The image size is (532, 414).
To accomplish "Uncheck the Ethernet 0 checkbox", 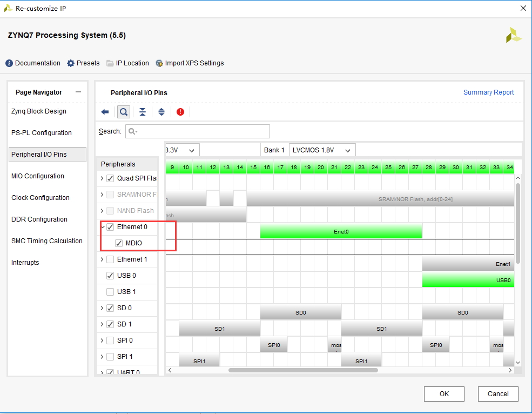I will (x=110, y=227).
